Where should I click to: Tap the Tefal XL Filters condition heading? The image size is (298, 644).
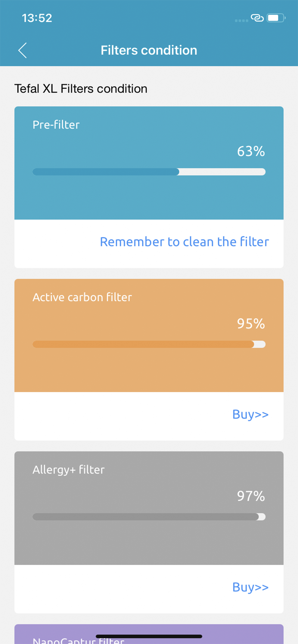pyautogui.click(x=81, y=89)
